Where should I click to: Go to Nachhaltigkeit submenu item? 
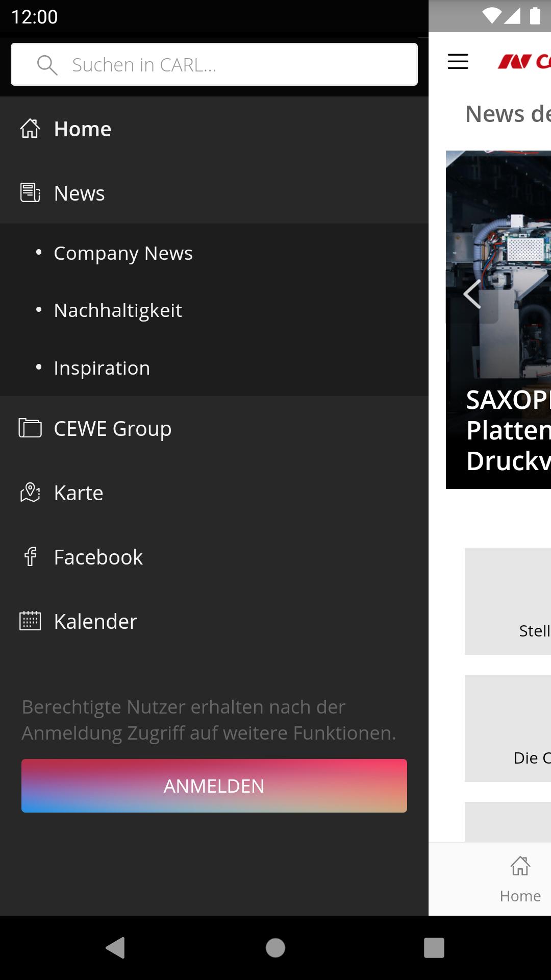click(x=214, y=310)
